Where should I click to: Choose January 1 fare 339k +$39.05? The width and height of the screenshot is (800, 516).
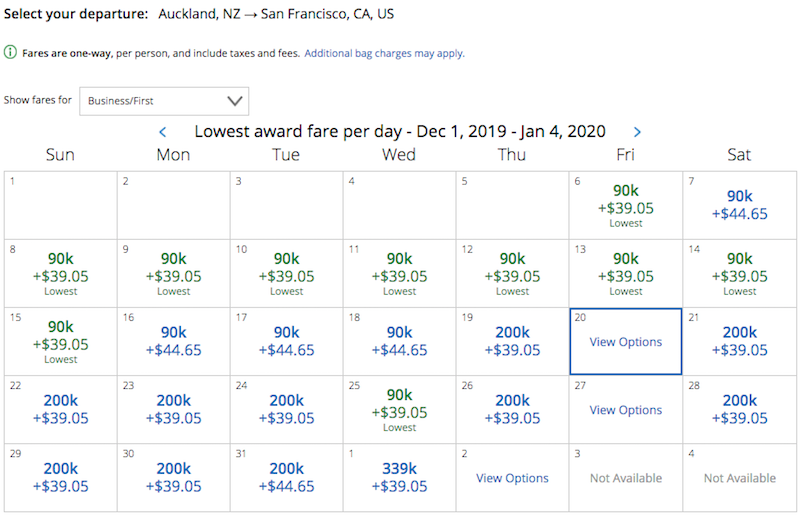coord(399,478)
